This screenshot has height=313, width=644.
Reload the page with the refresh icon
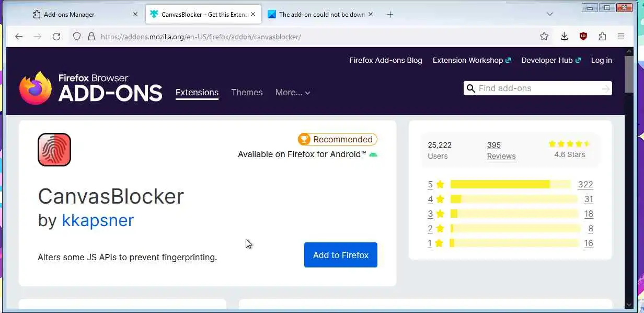click(x=56, y=36)
